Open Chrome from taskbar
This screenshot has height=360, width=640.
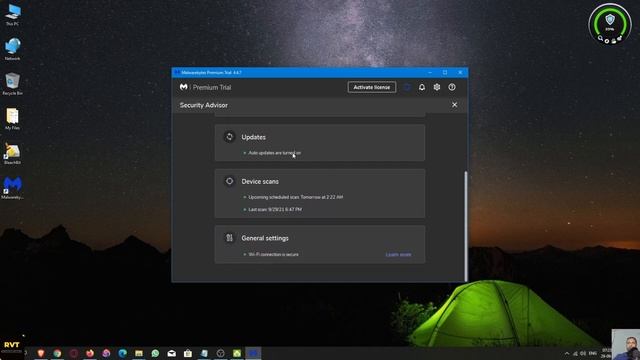point(57,353)
